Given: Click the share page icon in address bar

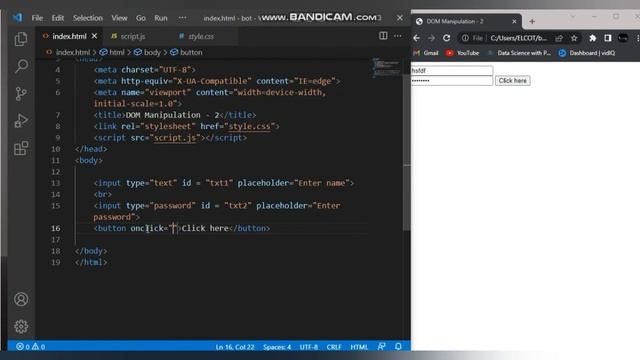Looking at the screenshot, I should [559, 38].
